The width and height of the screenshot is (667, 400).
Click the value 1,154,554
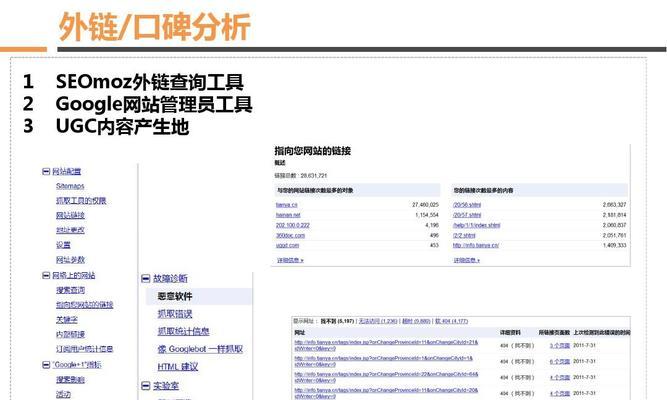coord(427,215)
